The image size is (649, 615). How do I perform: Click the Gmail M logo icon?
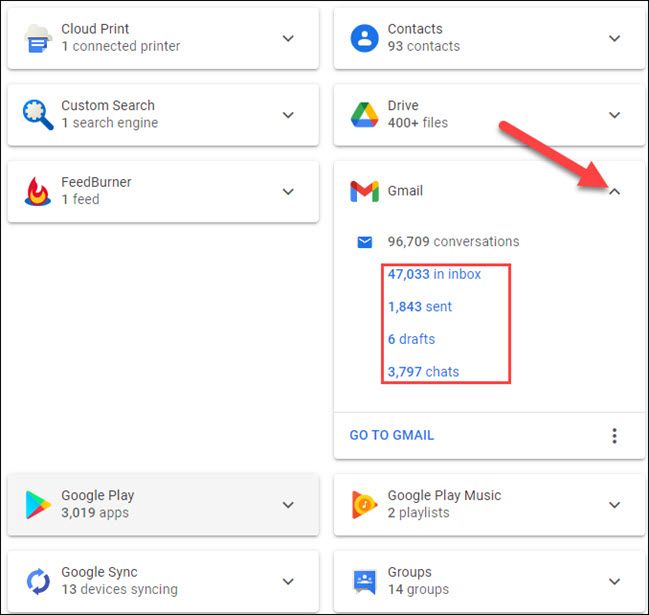coord(364,191)
